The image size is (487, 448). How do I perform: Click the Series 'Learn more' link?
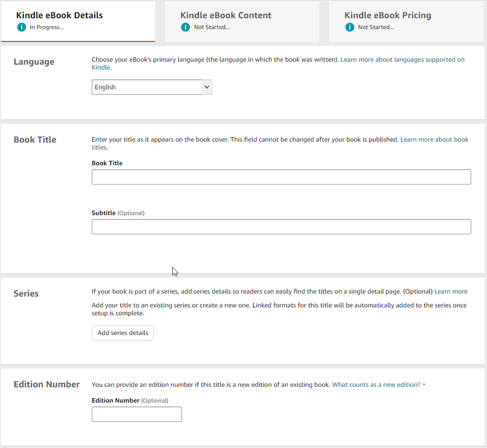450,292
